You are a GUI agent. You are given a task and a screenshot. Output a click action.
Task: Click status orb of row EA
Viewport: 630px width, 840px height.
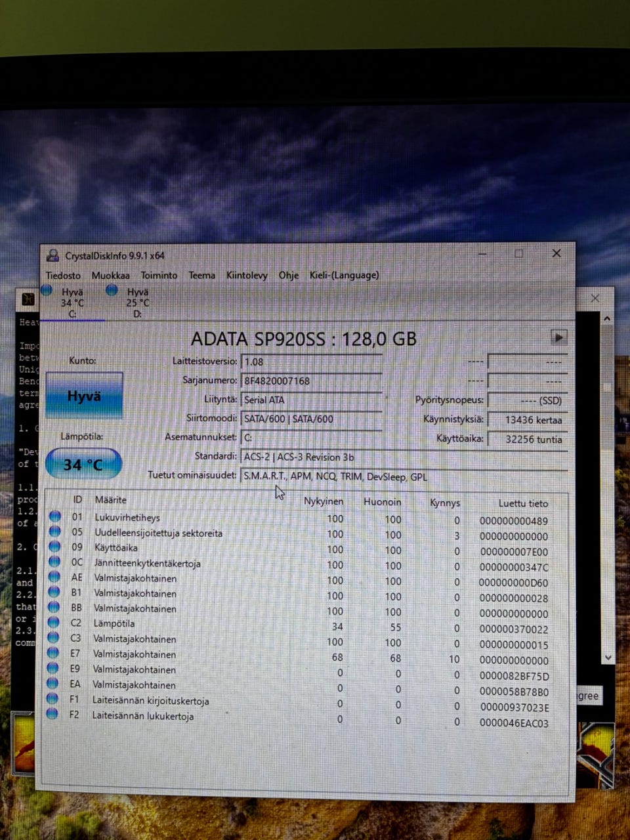pos(53,684)
